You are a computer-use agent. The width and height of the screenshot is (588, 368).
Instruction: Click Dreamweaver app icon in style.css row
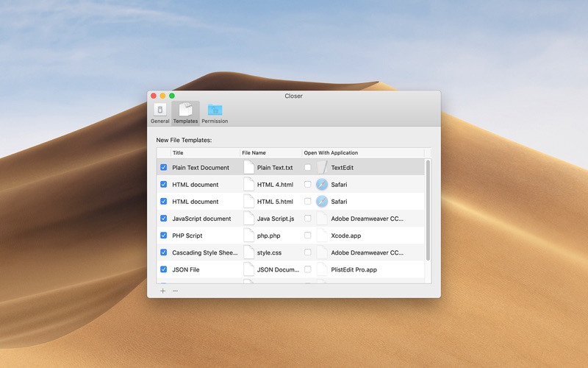click(322, 252)
